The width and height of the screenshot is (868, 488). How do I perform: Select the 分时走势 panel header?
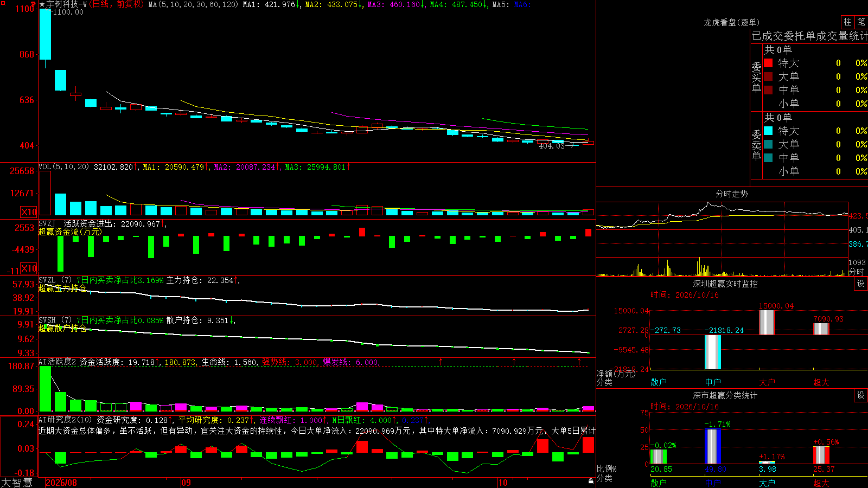point(731,194)
